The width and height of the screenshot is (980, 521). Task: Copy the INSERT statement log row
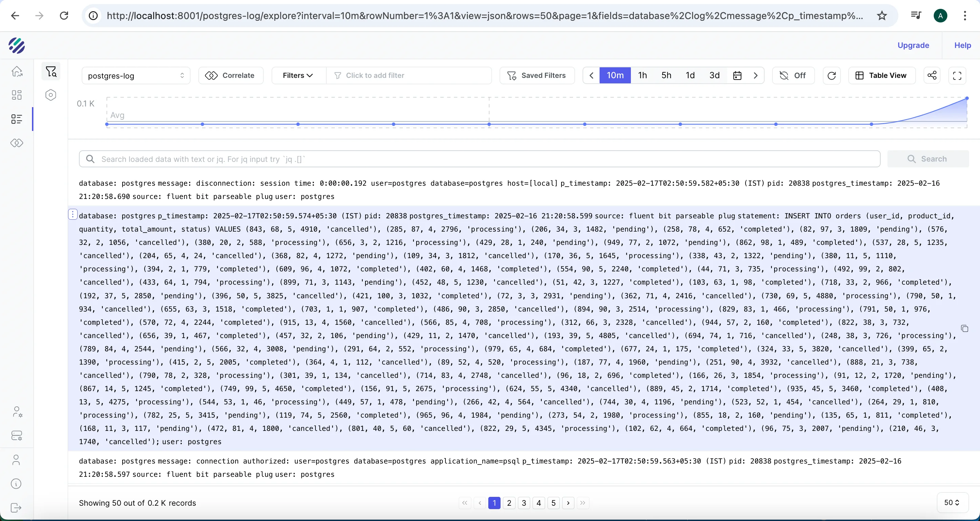[964, 329]
